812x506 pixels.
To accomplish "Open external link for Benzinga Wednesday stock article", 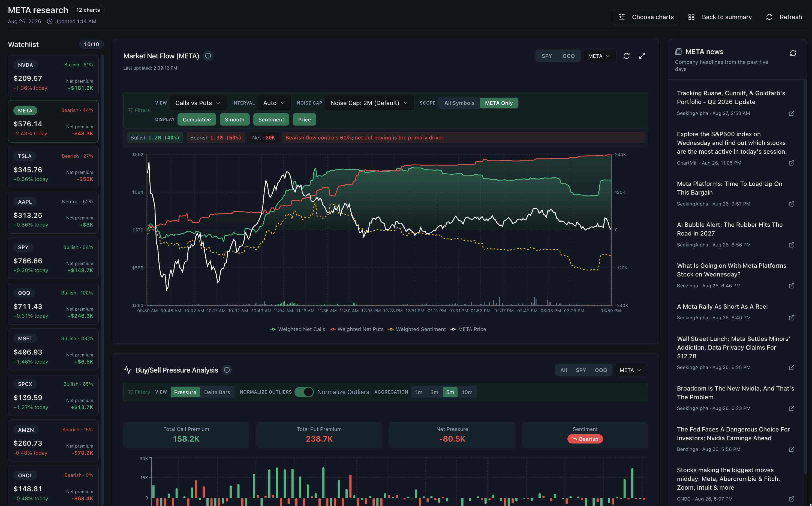I will 791,286.
